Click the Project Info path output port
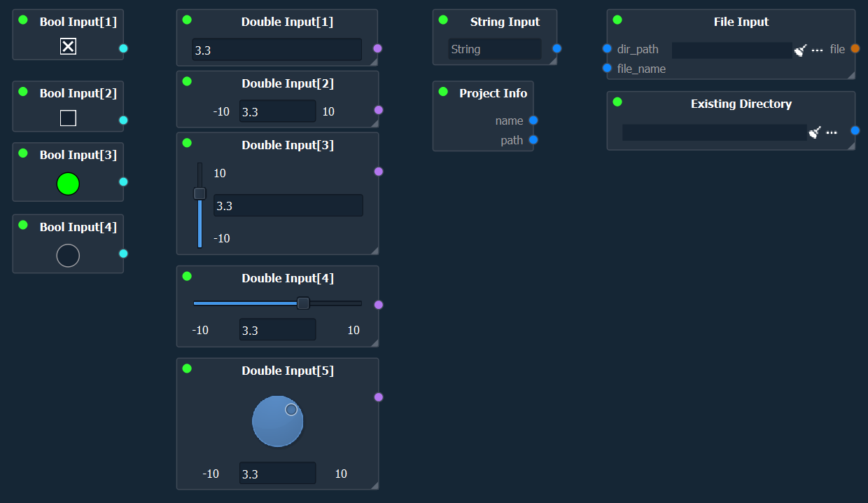The width and height of the screenshot is (868, 503). click(533, 140)
